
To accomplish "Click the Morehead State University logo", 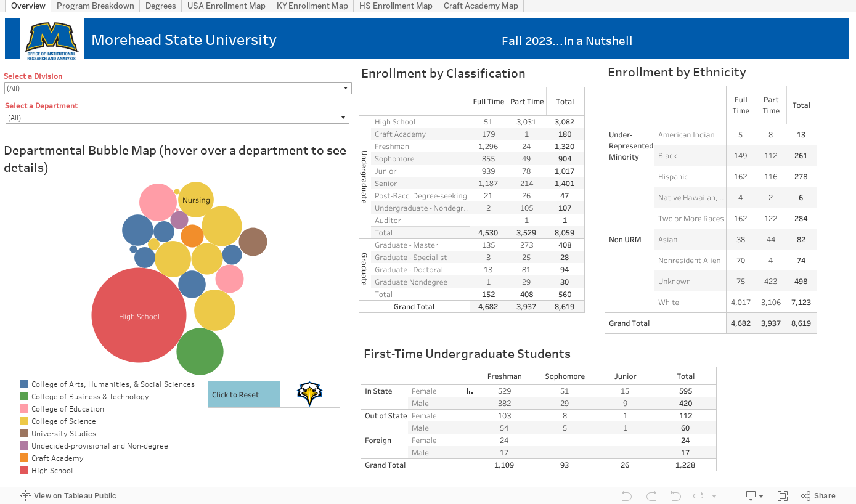I will pos(52,40).
